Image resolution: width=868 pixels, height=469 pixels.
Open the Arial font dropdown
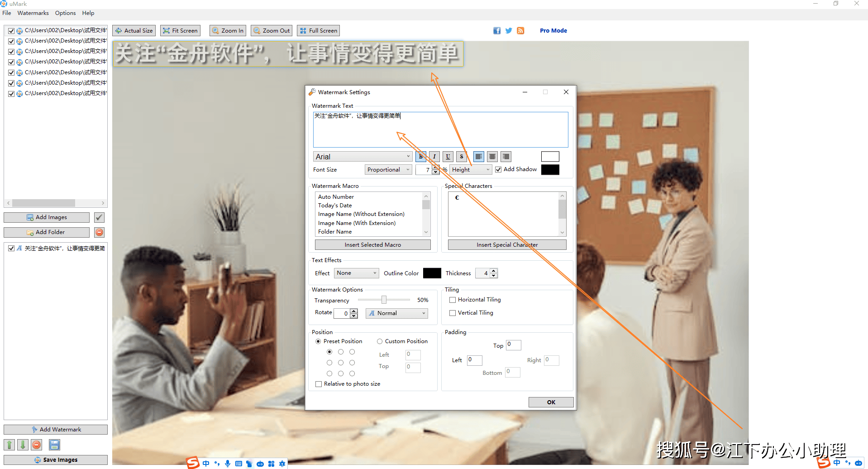click(362, 157)
